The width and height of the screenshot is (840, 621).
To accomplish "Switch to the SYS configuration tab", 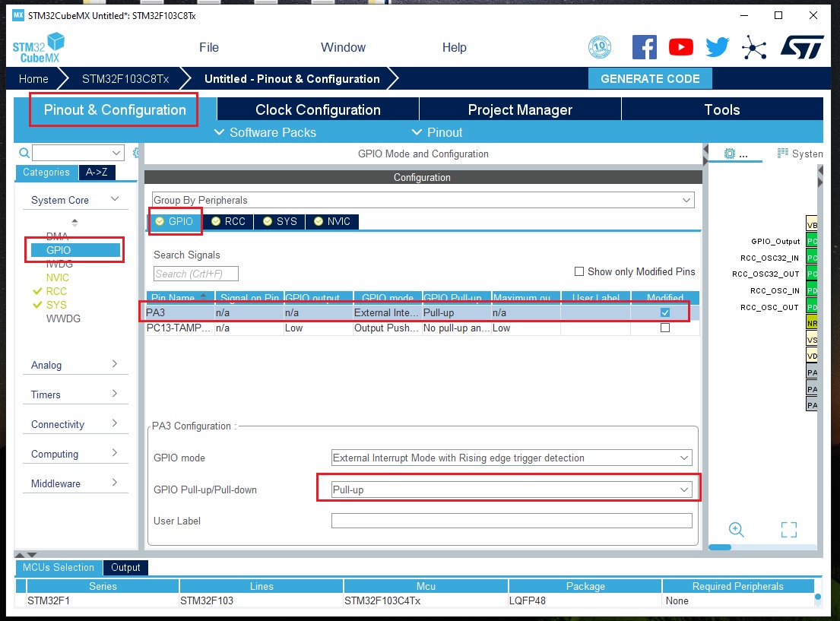I will tap(281, 221).
